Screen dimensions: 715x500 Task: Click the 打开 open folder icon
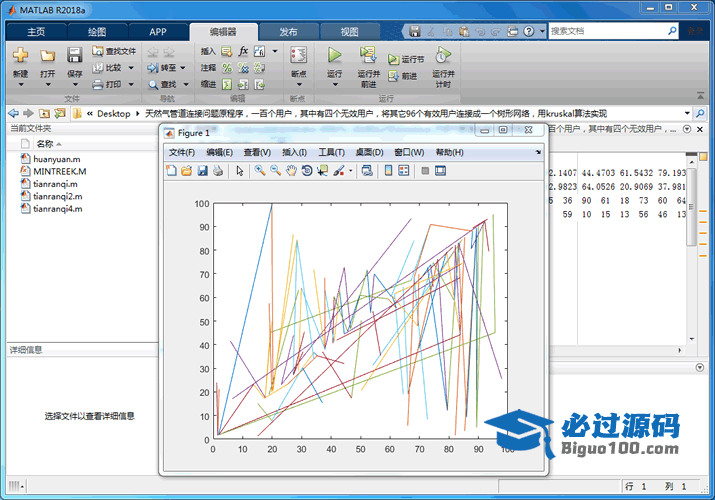pyautogui.click(x=47, y=56)
